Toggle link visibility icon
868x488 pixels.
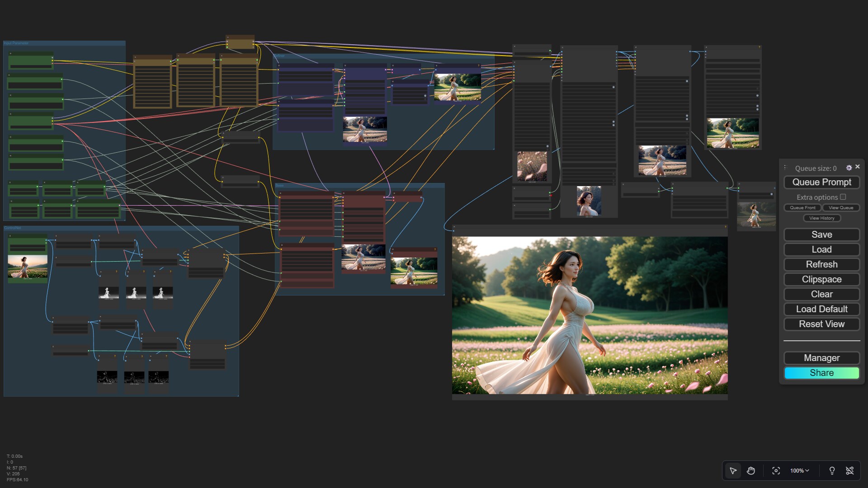[x=850, y=471]
